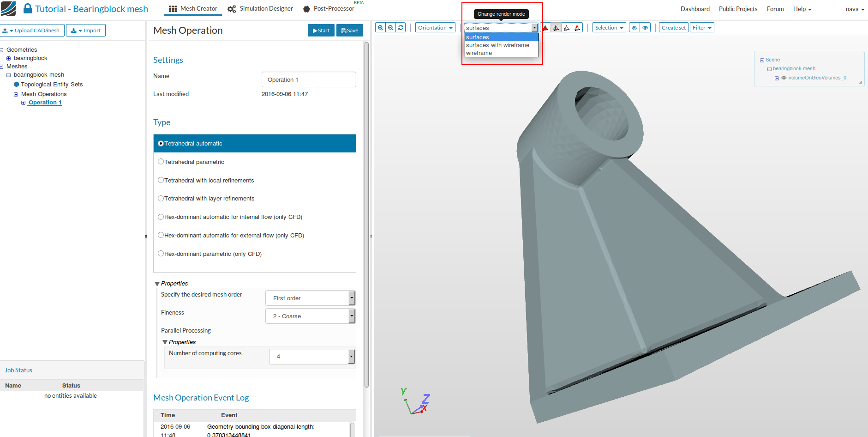Click the Create set button
This screenshot has height=437, width=868.
click(x=674, y=28)
